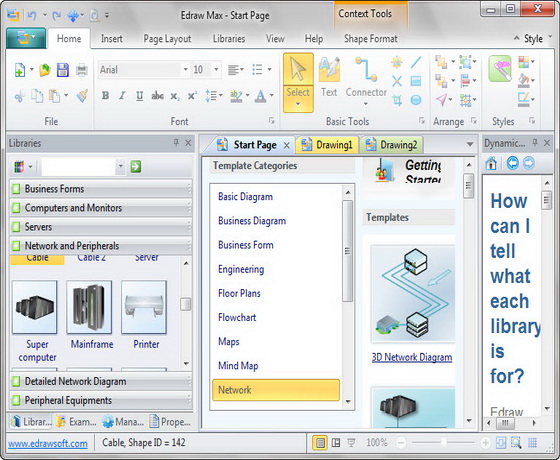The width and height of the screenshot is (560, 460).
Task: Open the 3D Network Diagram template link
Action: pos(412,358)
